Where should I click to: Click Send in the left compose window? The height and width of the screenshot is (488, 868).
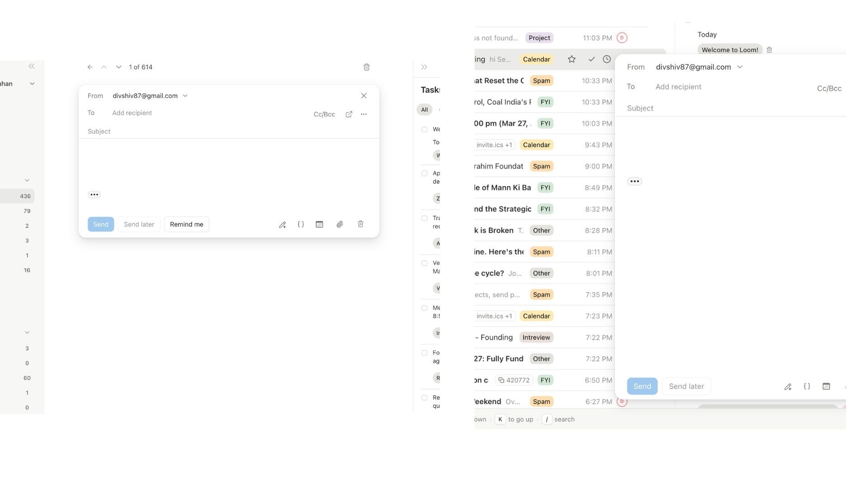click(101, 225)
